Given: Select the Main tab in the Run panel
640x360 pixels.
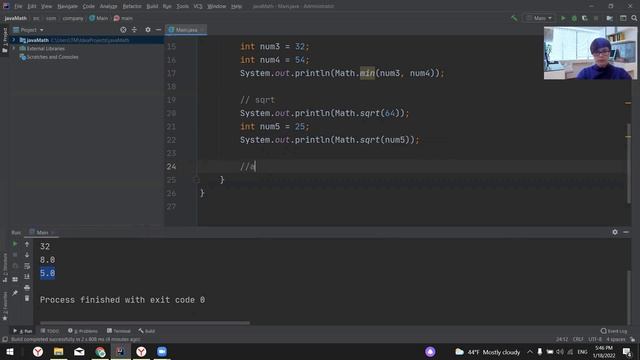Looking at the screenshot, I should coord(42,232).
